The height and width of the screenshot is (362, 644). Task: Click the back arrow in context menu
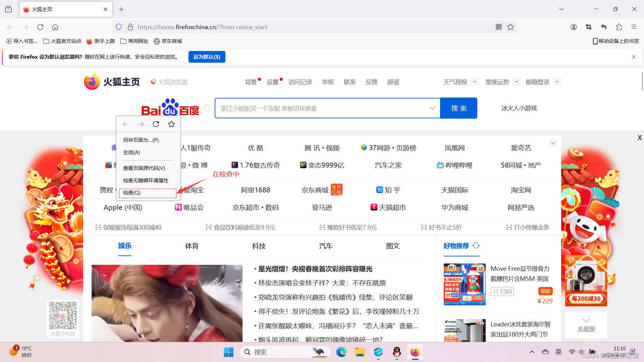click(x=126, y=124)
